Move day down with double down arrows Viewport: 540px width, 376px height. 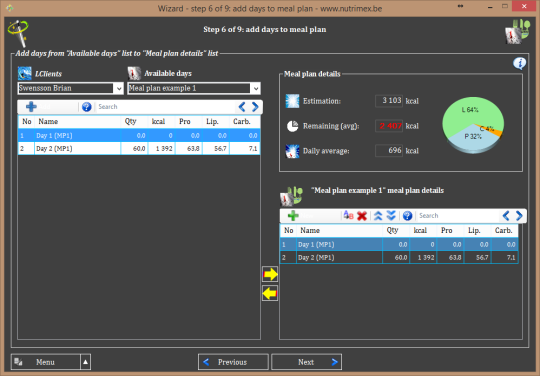pos(391,216)
